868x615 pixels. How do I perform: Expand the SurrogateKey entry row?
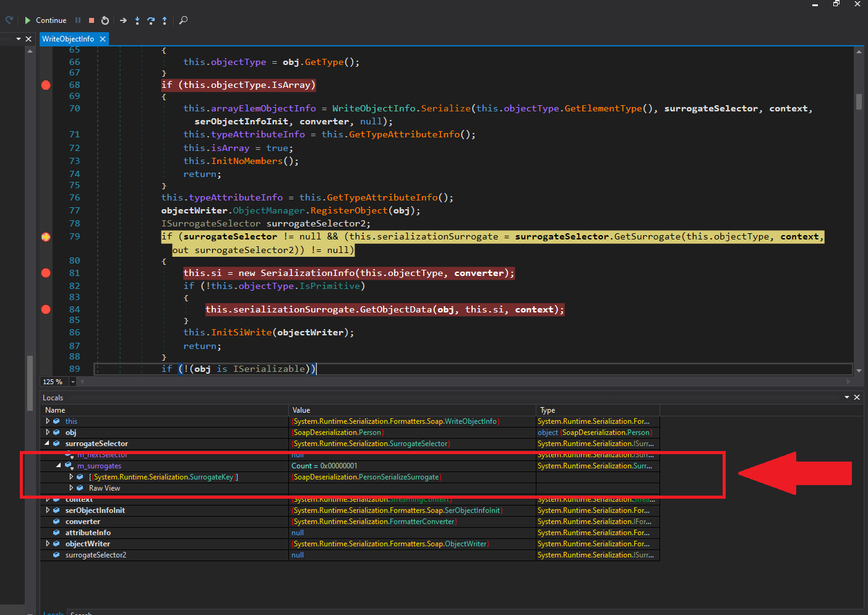71,477
